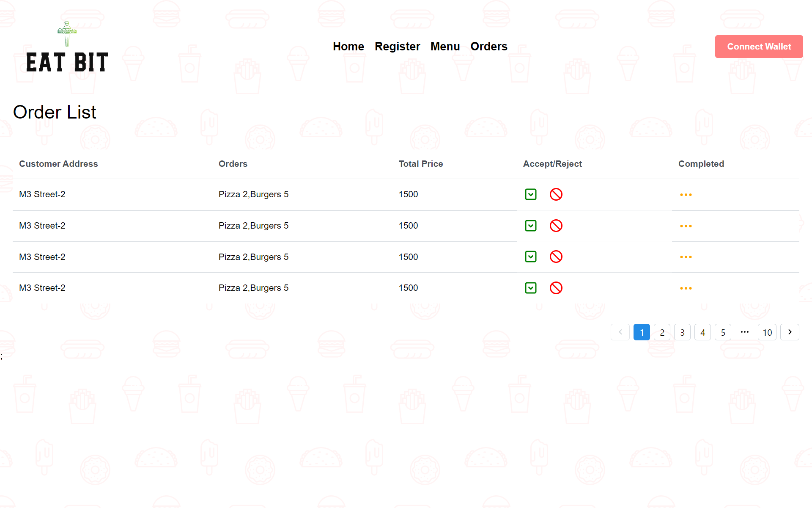The height and width of the screenshot is (508, 812).
Task: Click the completed status dots in row one
Action: tap(686, 195)
